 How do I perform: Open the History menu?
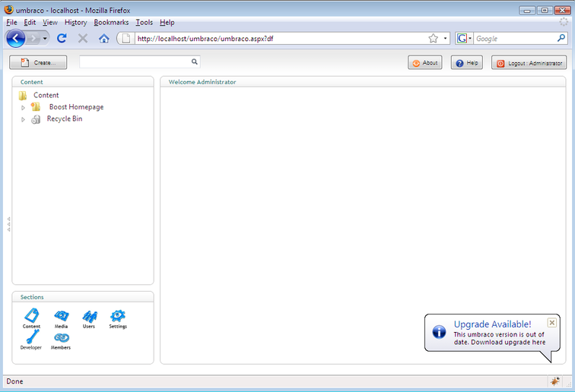click(75, 22)
